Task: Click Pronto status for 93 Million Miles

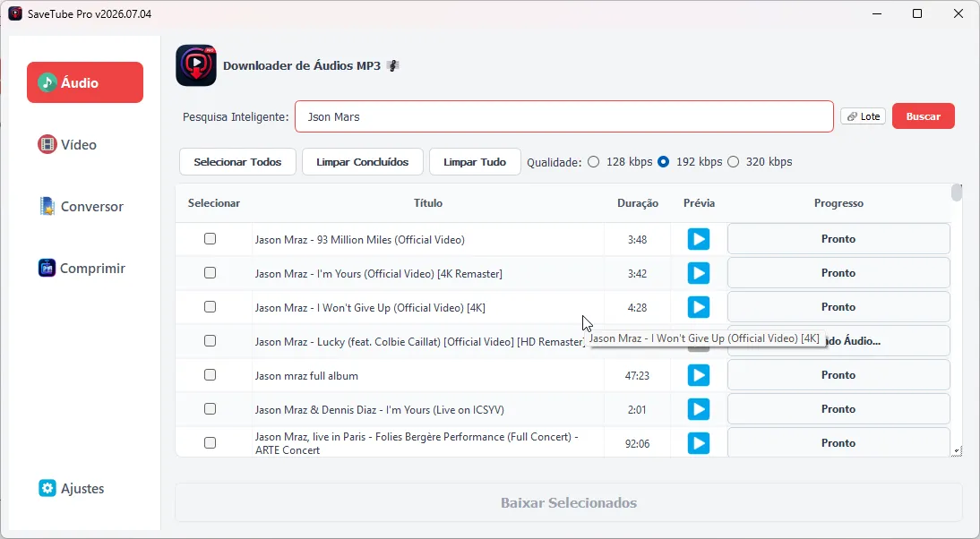Action: 838,238
